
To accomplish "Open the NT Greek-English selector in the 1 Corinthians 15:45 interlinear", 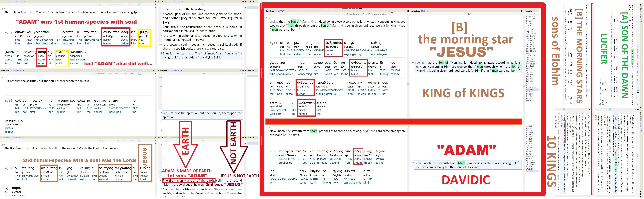I will [x=100, y=5].
